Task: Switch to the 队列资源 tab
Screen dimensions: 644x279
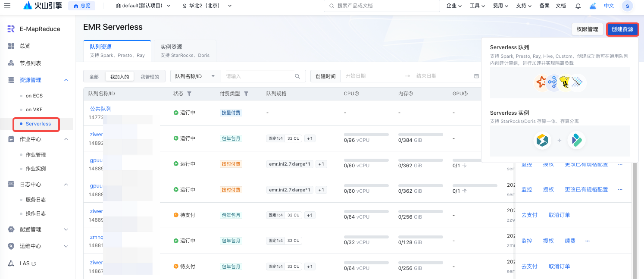Action: (x=117, y=51)
